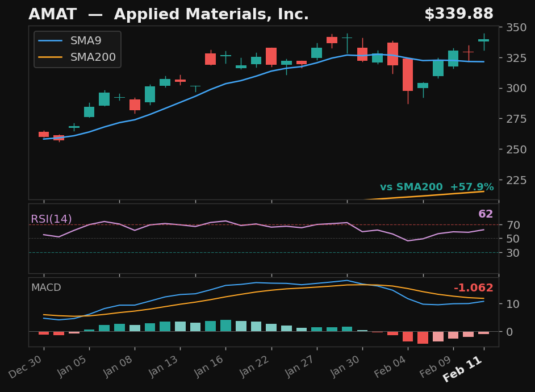Click the AMAT ticker symbol in title
The width and height of the screenshot is (535, 392).
(53, 14)
